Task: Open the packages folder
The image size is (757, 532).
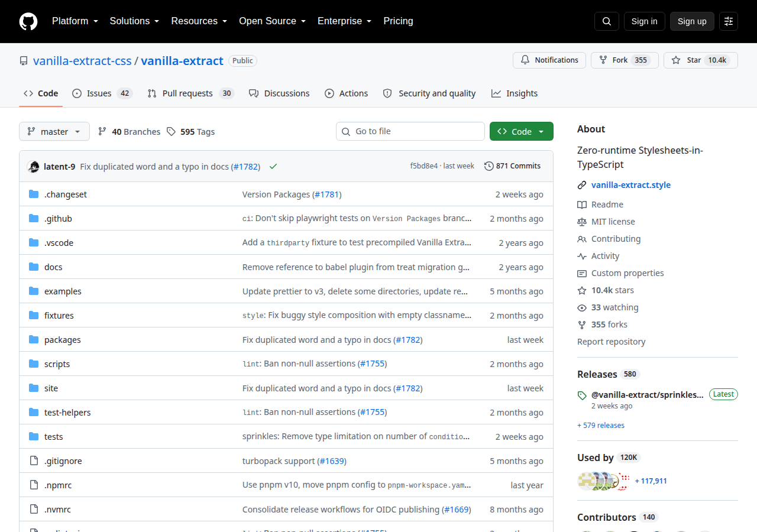Action: click(x=63, y=340)
